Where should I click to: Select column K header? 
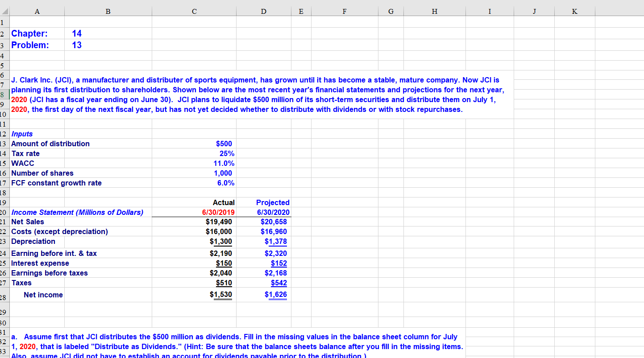(x=574, y=12)
